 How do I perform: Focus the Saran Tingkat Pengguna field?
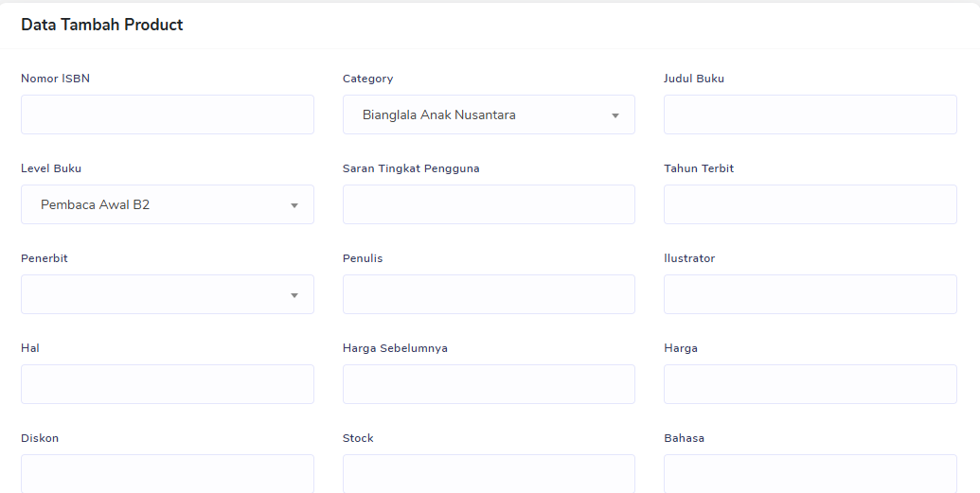point(488,204)
